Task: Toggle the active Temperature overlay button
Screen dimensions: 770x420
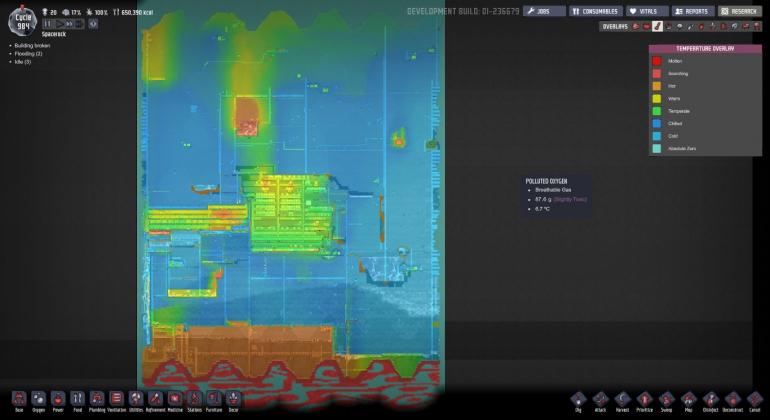Action: tap(657, 27)
